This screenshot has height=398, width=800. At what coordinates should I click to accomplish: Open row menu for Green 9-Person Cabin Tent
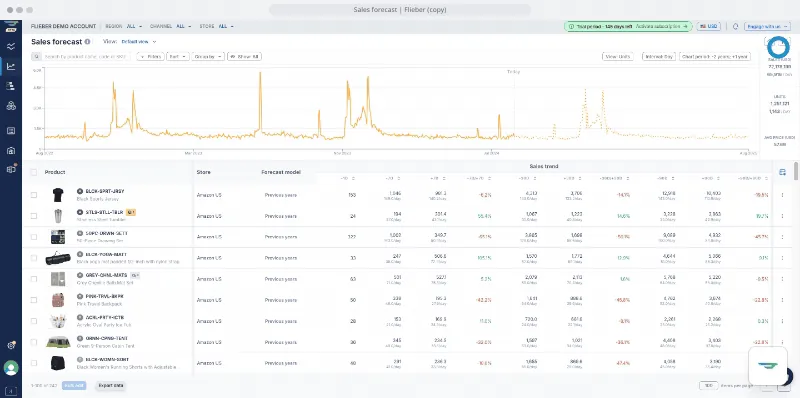coord(782,342)
